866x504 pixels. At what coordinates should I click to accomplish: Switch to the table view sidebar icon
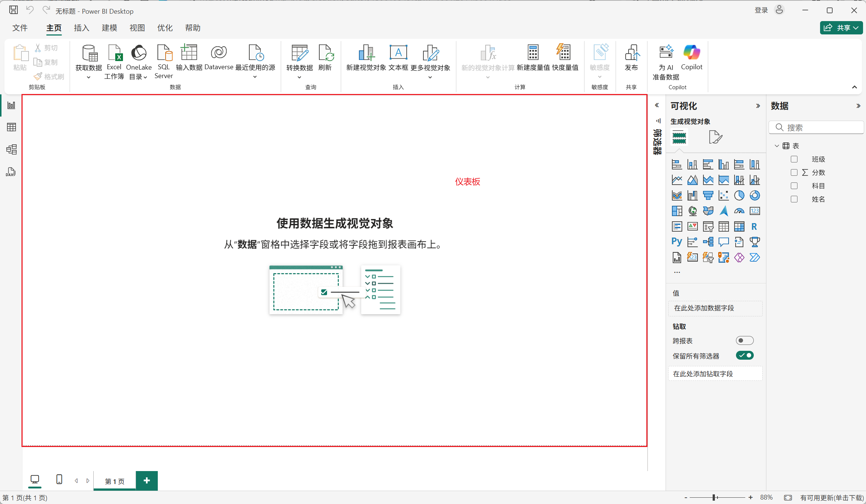(11, 127)
